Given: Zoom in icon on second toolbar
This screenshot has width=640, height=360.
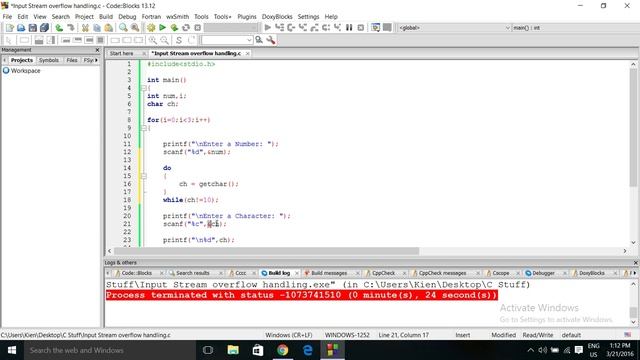Looking at the screenshot, I should [153, 40].
